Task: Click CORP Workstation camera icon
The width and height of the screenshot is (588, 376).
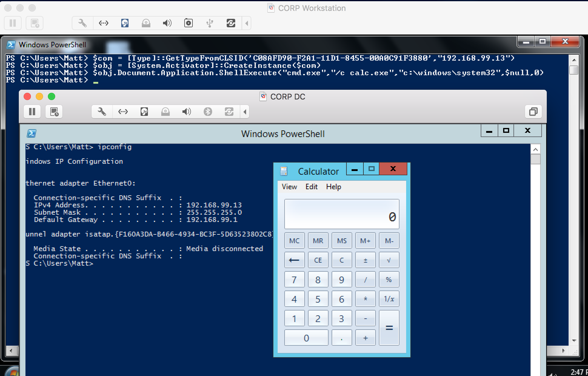Action: pyautogui.click(x=188, y=23)
